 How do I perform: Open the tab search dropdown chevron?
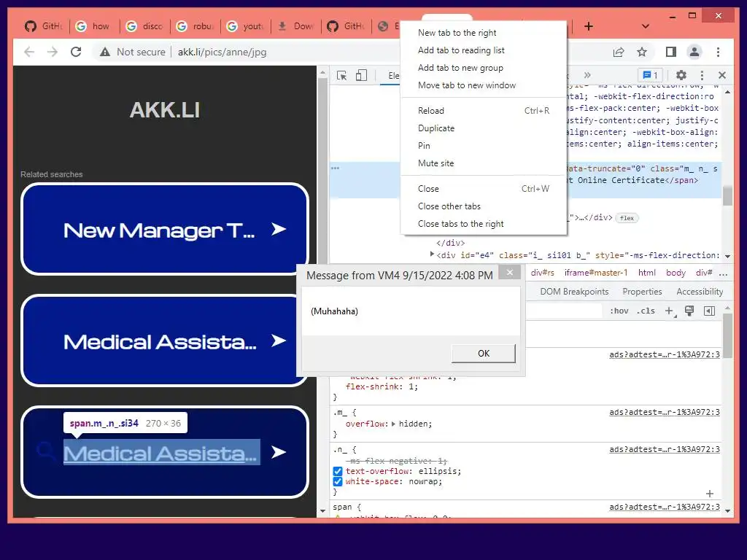coord(645,26)
